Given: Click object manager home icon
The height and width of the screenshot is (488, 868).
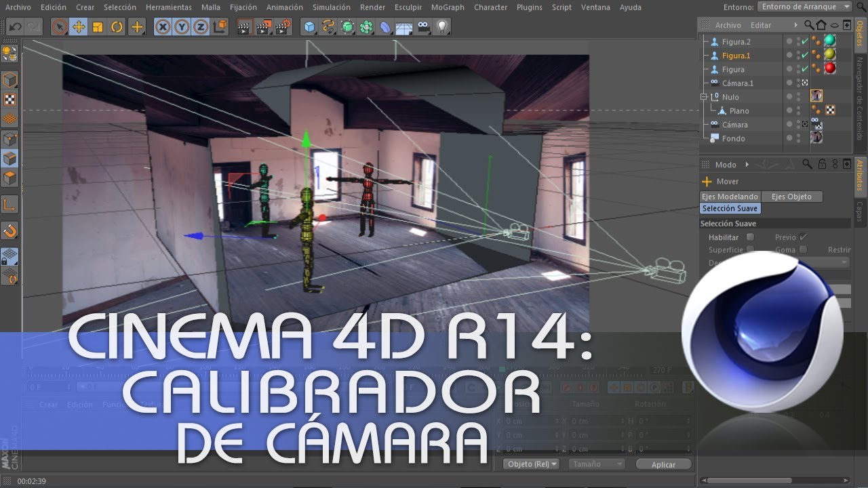Looking at the screenshot, I should [x=821, y=25].
